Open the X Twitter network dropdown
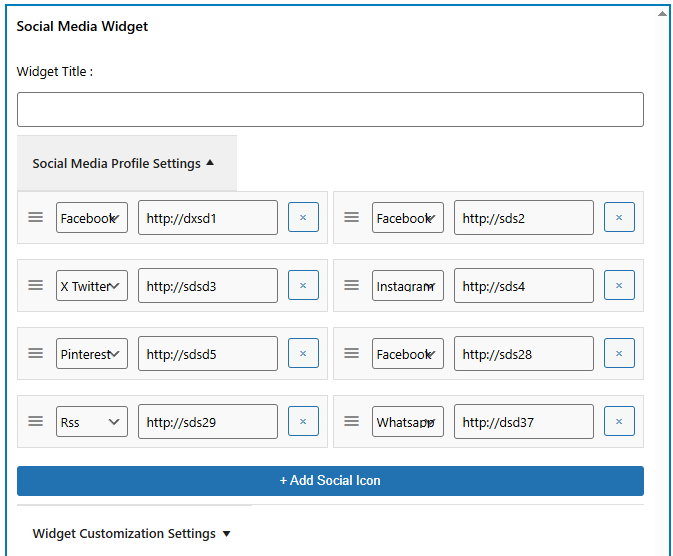673x556 pixels. (92, 286)
